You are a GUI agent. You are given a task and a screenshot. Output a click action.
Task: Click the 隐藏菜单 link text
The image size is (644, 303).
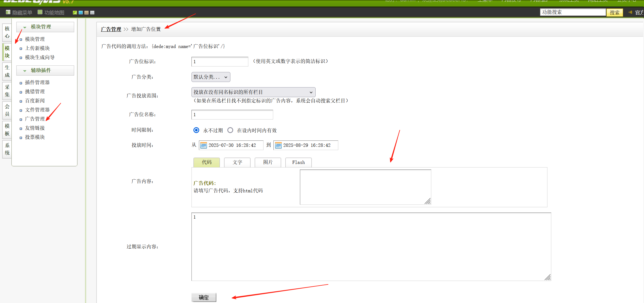point(22,12)
